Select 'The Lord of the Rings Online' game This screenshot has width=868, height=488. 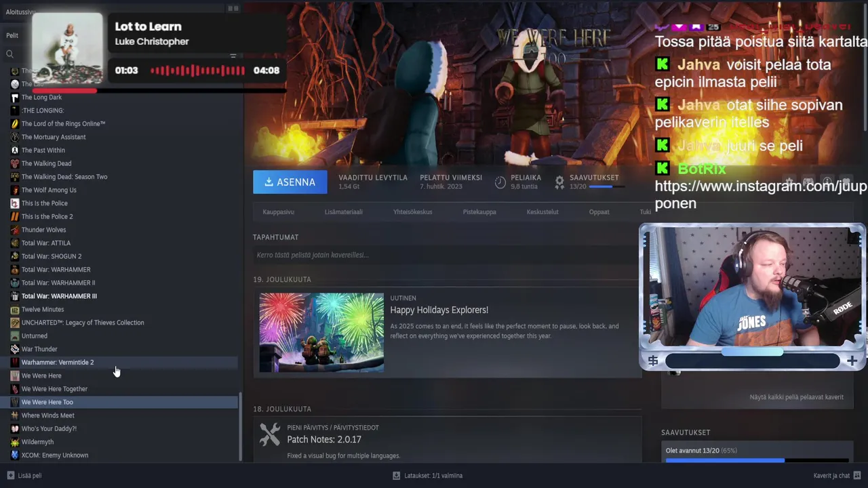click(x=63, y=123)
